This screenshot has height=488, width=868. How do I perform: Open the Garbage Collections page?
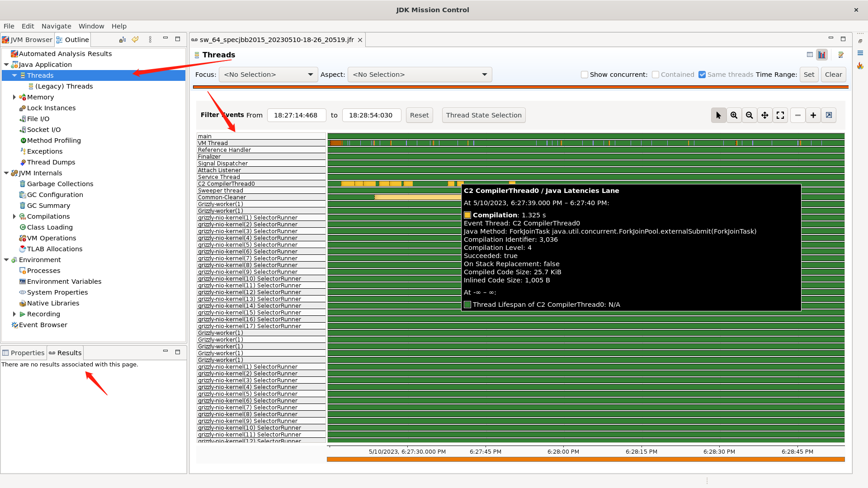pyautogui.click(x=60, y=184)
